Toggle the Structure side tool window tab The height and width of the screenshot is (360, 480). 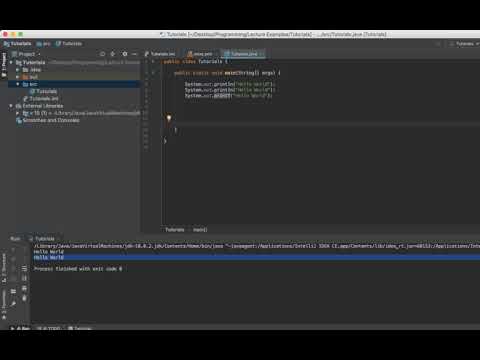[4, 268]
